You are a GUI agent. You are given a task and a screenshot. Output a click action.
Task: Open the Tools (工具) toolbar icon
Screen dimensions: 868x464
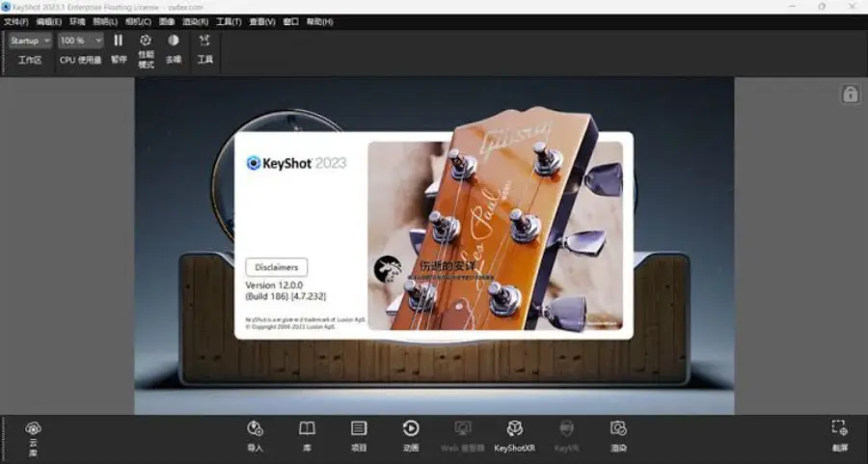point(204,41)
